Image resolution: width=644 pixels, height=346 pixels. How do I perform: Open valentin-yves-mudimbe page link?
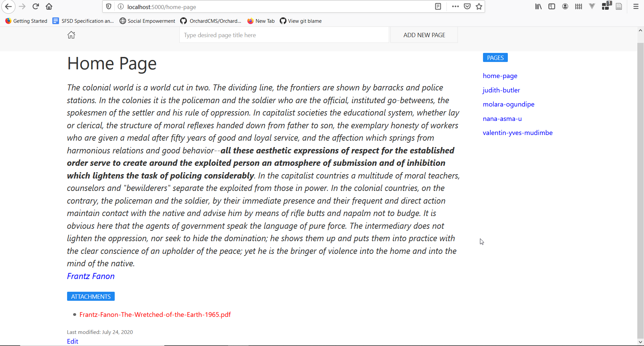point(518,133)
